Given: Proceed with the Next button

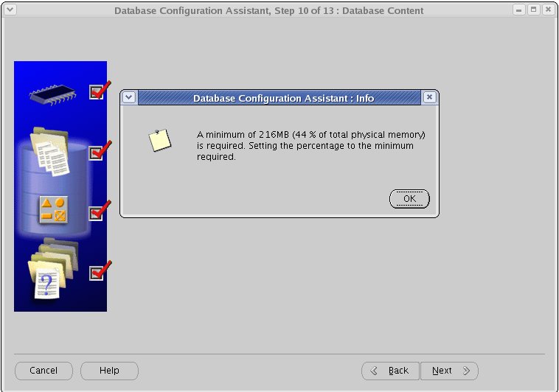Looking at the screenshot, I should [x=449, y=371].
